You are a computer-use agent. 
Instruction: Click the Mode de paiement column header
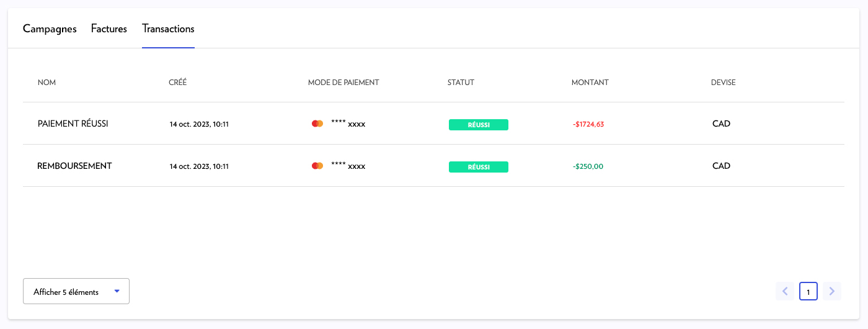[x=343, y=83]
